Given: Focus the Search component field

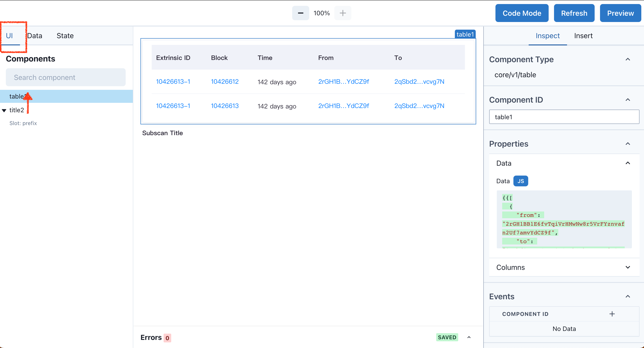Looking at the screenshot, I should pos(66,77).
